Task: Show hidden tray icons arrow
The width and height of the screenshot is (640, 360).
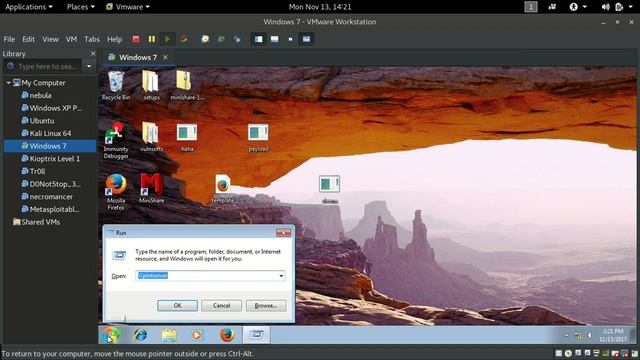Action: point(567,336)
